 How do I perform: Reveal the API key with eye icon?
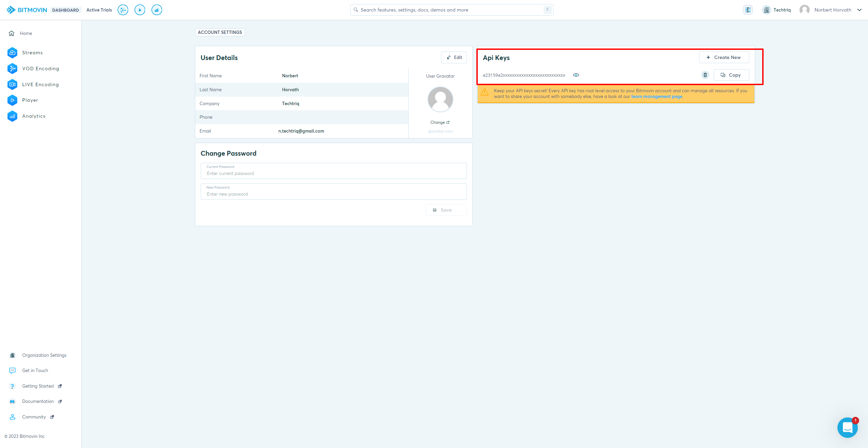point(576,75)
